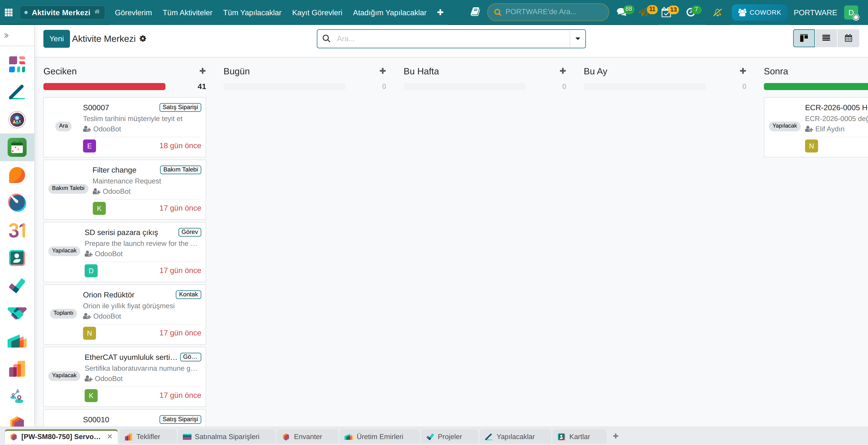Switch to calendar view
868x445 pixels.
(848, 38)
